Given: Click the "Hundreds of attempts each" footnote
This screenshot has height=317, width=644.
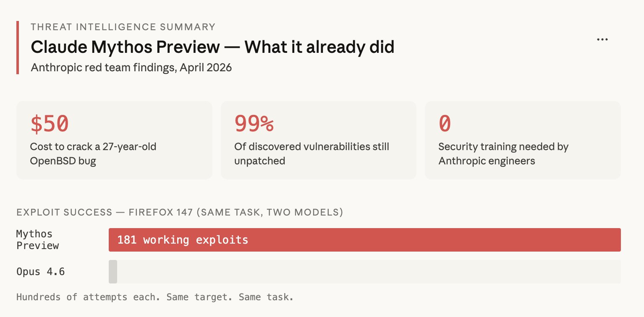Looking at the screenshot, I should click(x=89, y=297).
